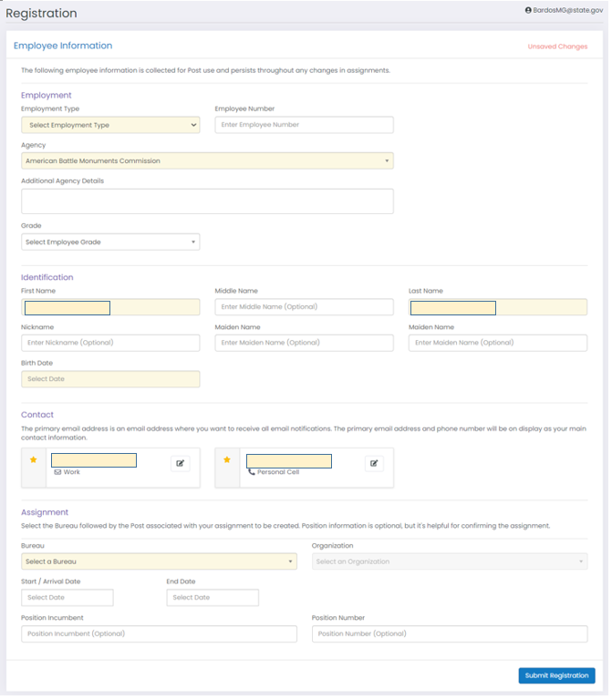Click the Start / Arrival Date field
The image size is (612, 700).
click(x=67, y=598)
